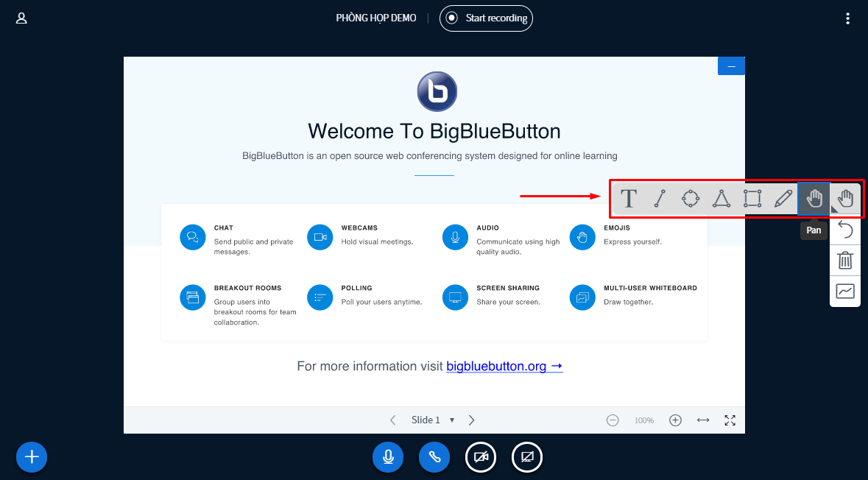This screenshot has width=868, height=480.
Task: Zoom out of the presentation
Action: coord(613,420)
